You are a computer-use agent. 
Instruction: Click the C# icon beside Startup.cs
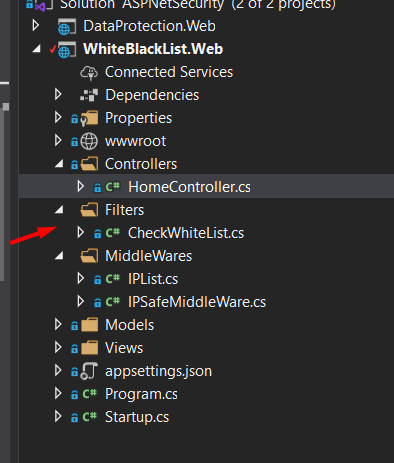coord(89,417)
